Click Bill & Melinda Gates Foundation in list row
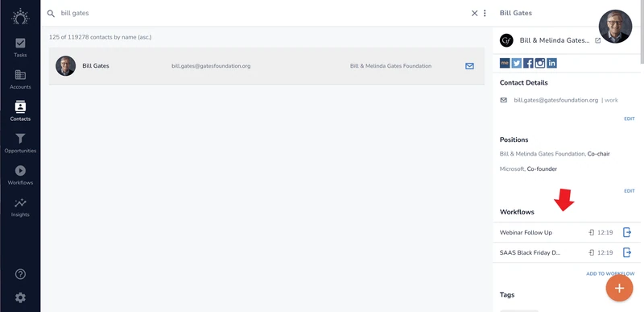 [x=390, y=66]
